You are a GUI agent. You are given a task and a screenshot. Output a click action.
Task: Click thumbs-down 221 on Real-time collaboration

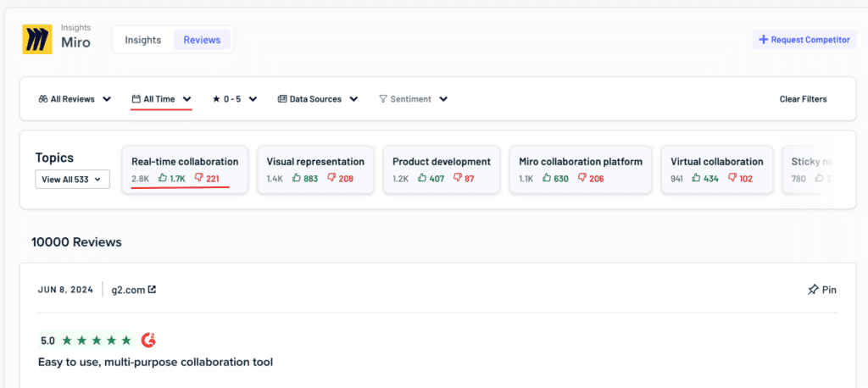[x=207, y=178]
